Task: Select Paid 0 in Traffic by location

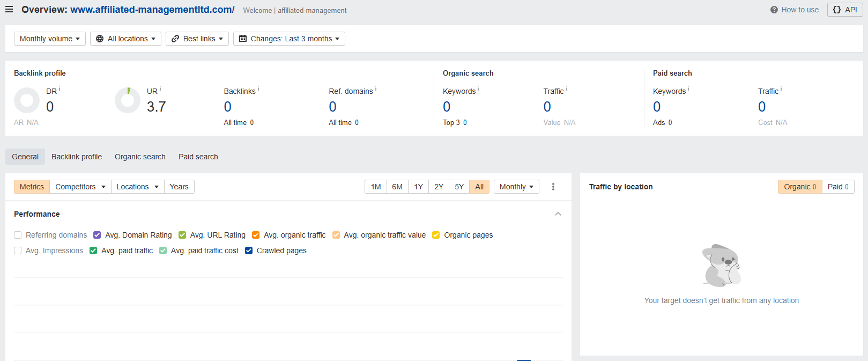Action: tap(838, 187)
